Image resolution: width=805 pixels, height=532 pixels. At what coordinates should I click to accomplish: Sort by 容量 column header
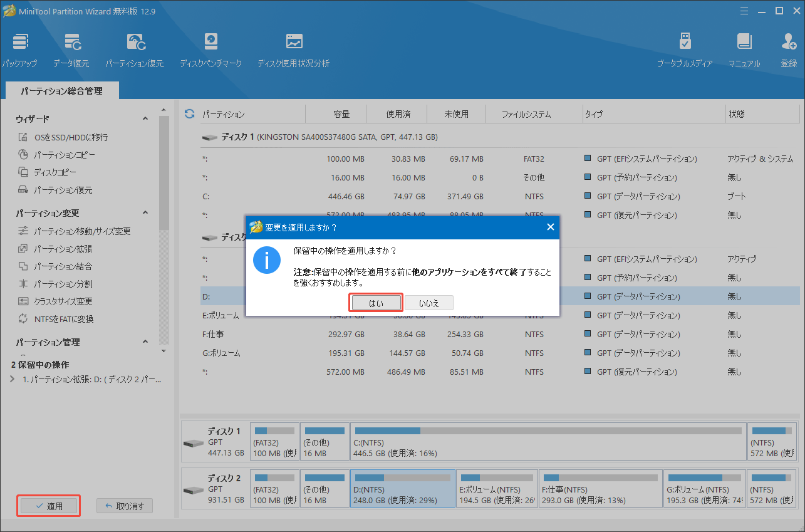pyautogui.click(x=341, y=114)
